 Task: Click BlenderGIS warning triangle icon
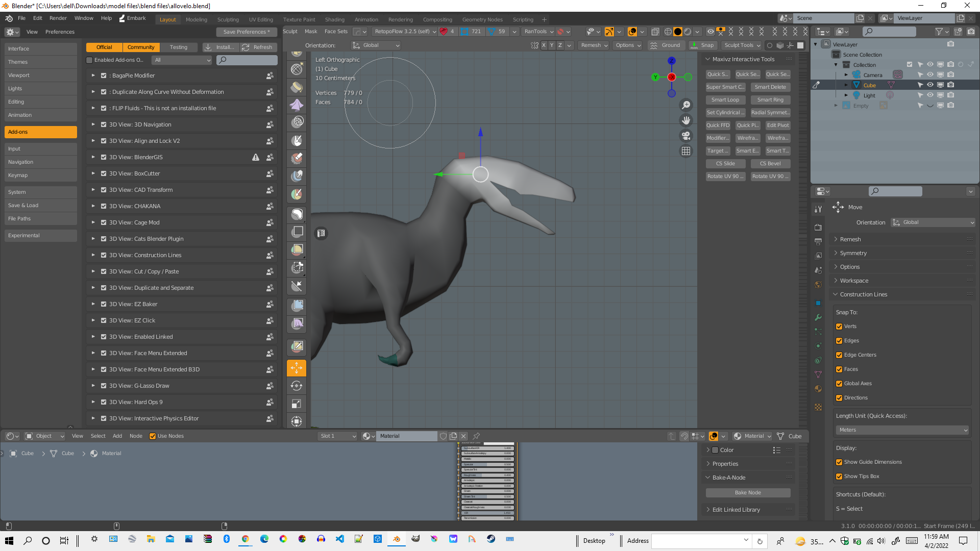coord(256,157)
